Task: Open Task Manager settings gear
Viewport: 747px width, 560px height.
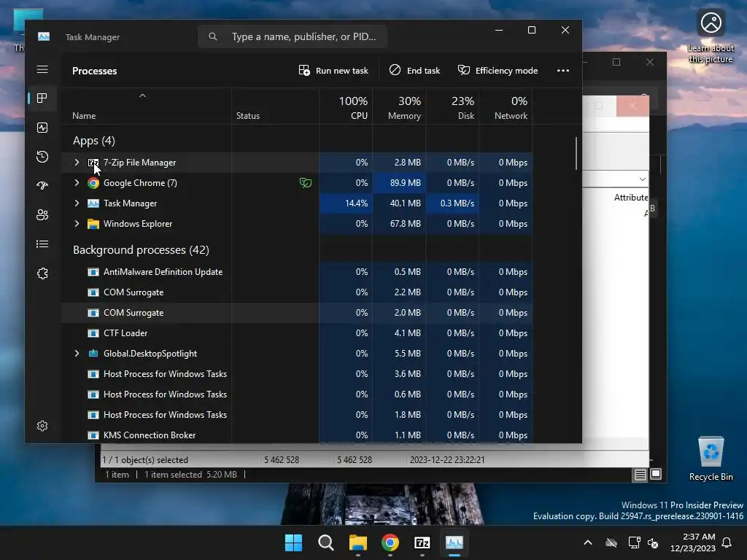Action: pos(42,426)
